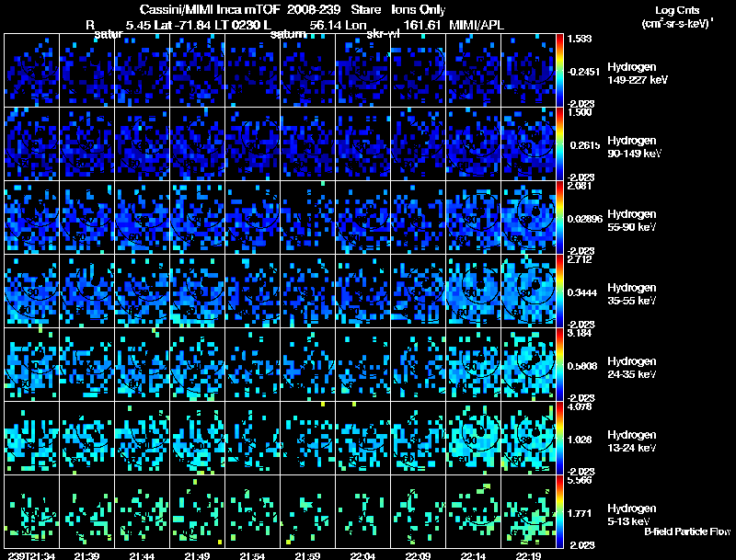This screenshot has width=736, height=560.
Task: Click the 21:44 time label
Action: pyautogui.click(x=143, y=556)
